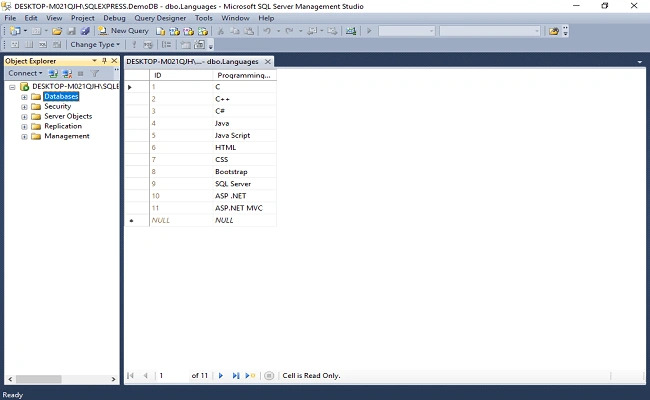Click the New Query button

[x=123, y=31]
